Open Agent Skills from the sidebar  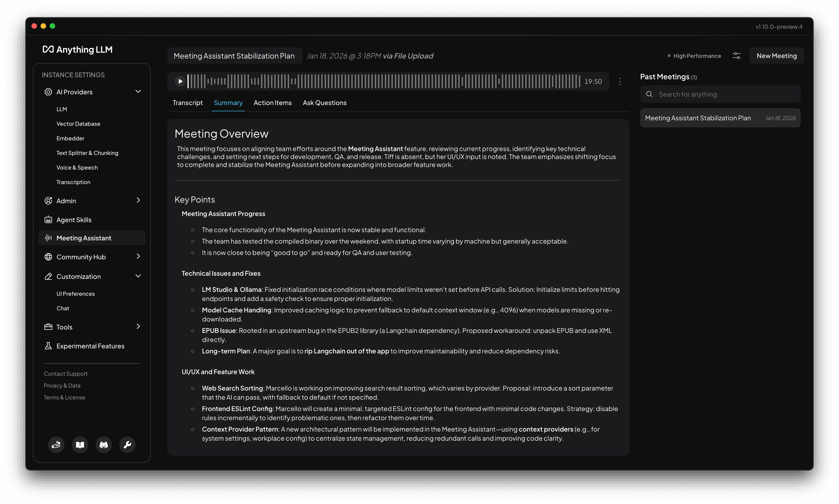tap(74, 220)
